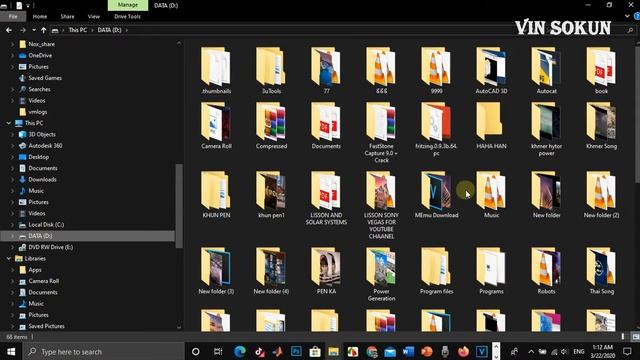Image resolution: width=640 pixels, height=360 pixels.
Task: Open Task View on the taskbar
Action: pyautogui.click(x=218, y=351)
